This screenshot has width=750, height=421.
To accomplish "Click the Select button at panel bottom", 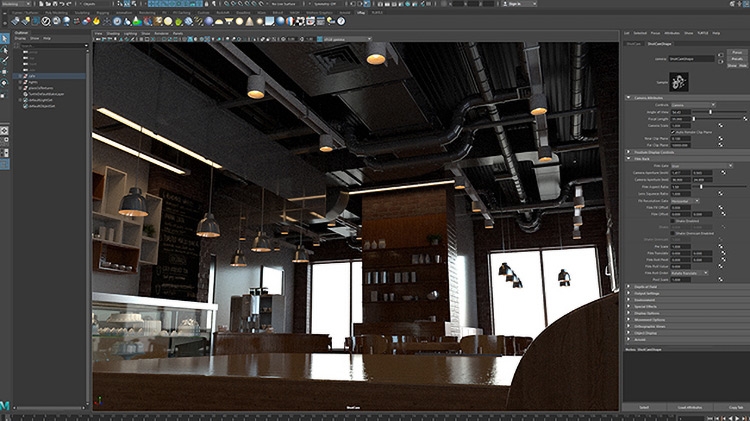I will pyautogui.click(x=644, y=407).
